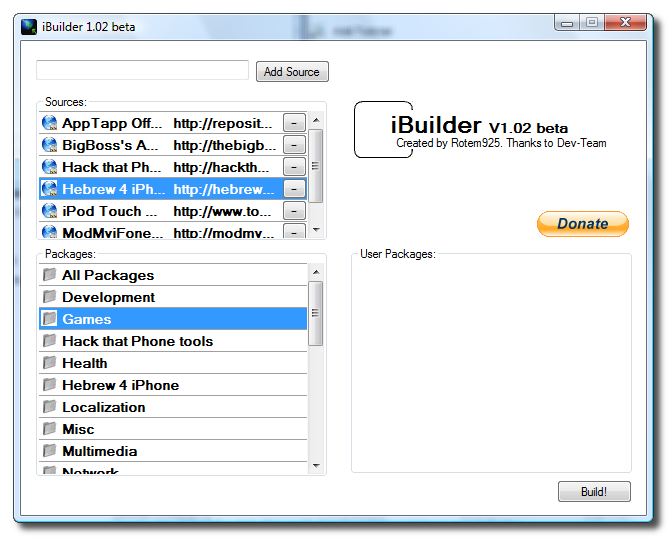Click the http://thebigb... URL text
This screenshot has width=668, height=537.
click(225, 146)
